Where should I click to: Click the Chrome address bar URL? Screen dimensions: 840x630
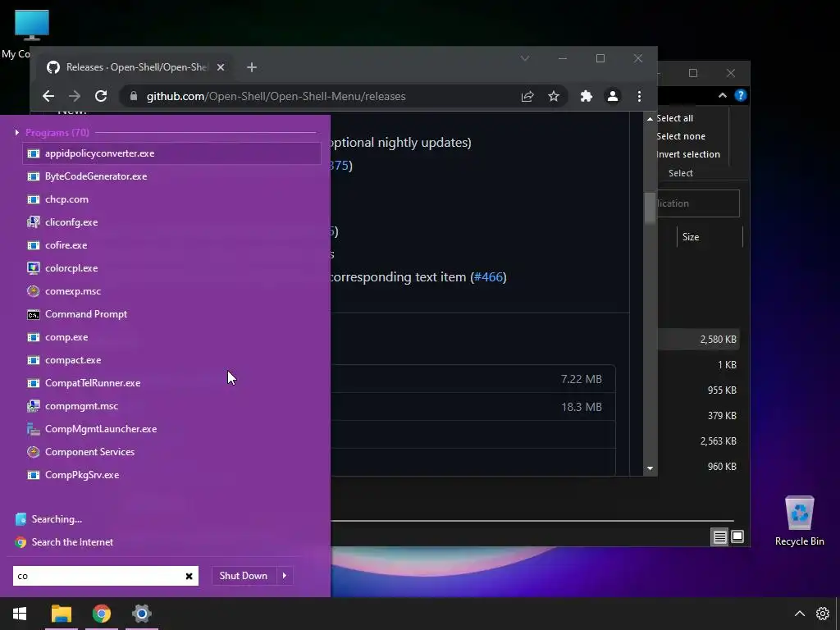[x=276, y=97]
